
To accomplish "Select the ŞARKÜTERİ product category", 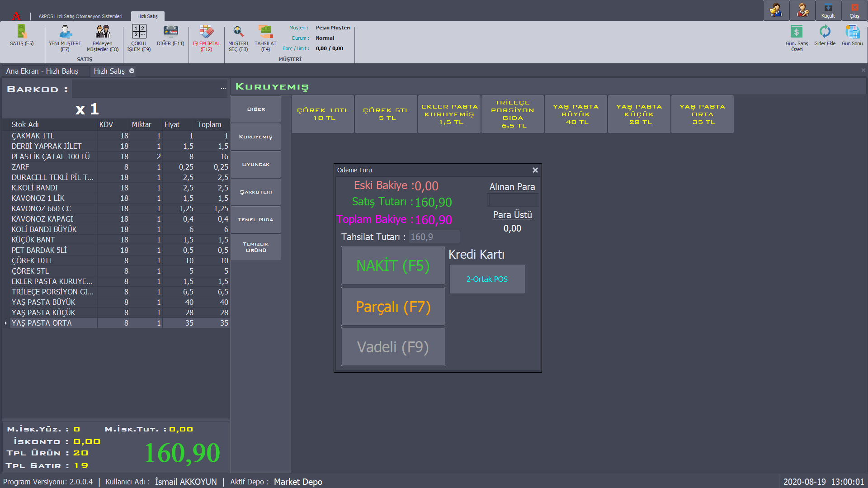I will 256,192.
